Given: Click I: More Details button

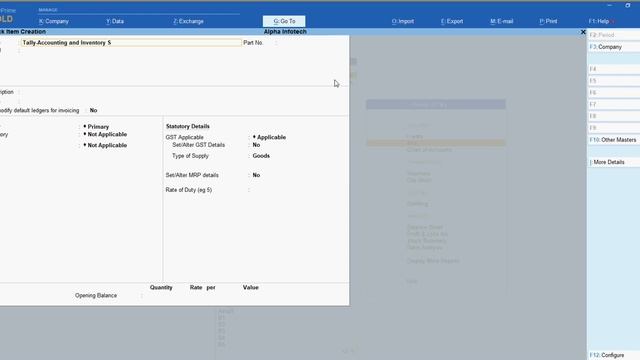Looking at the screenshot, I should pos(613,162).
